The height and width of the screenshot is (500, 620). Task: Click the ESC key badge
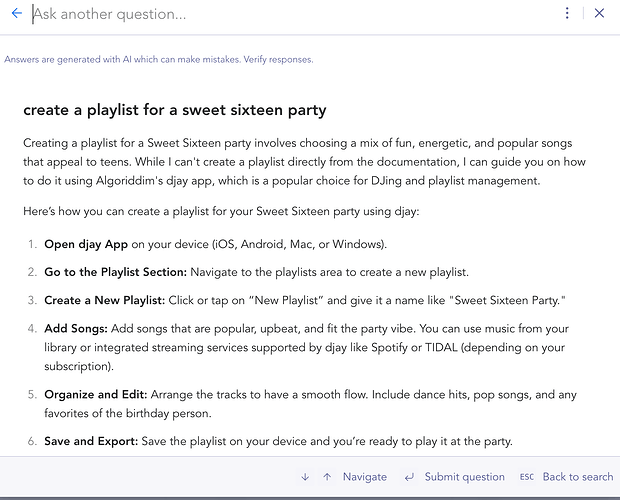coord(527,477)
